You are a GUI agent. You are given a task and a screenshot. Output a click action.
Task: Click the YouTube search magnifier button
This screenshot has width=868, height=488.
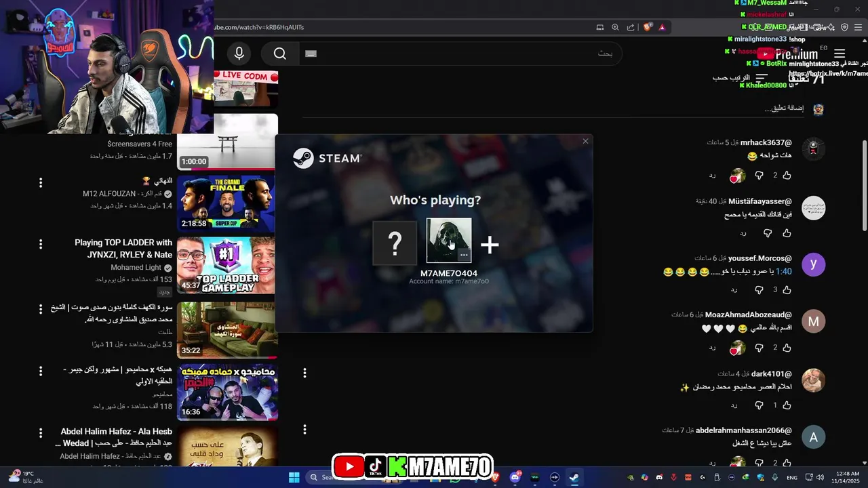[x=280, y=54]
